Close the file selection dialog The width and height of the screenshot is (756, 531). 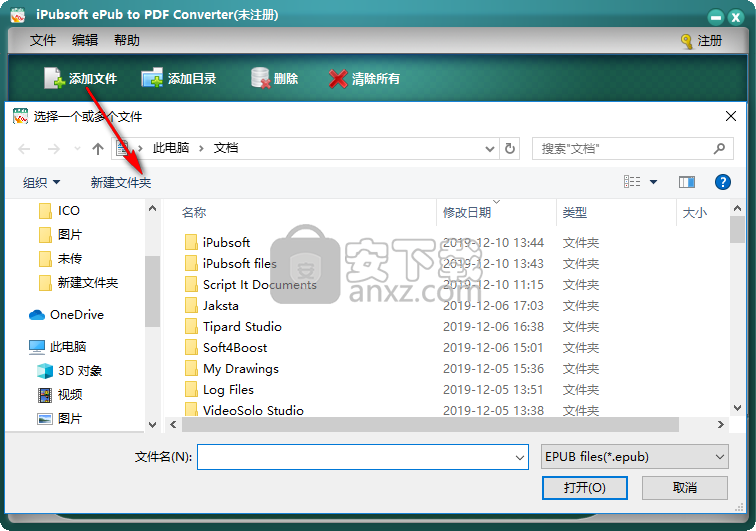click(730, 116)
